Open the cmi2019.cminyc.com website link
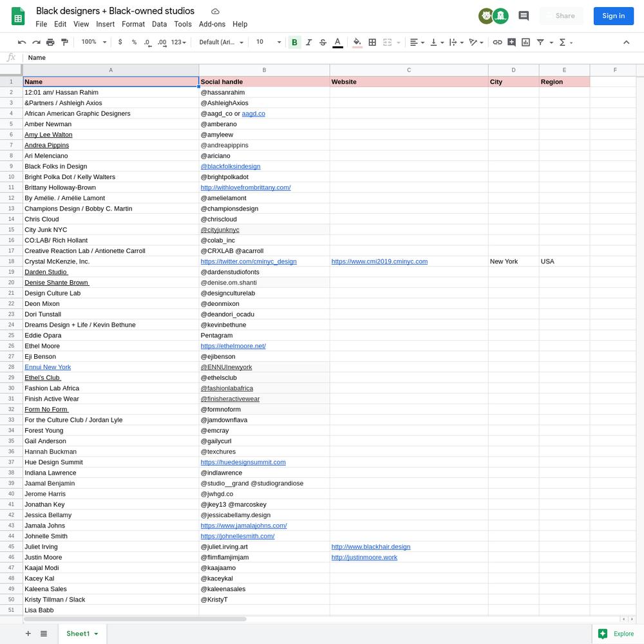Viewport: 644px width, 644px height. [x=379, y=261]
